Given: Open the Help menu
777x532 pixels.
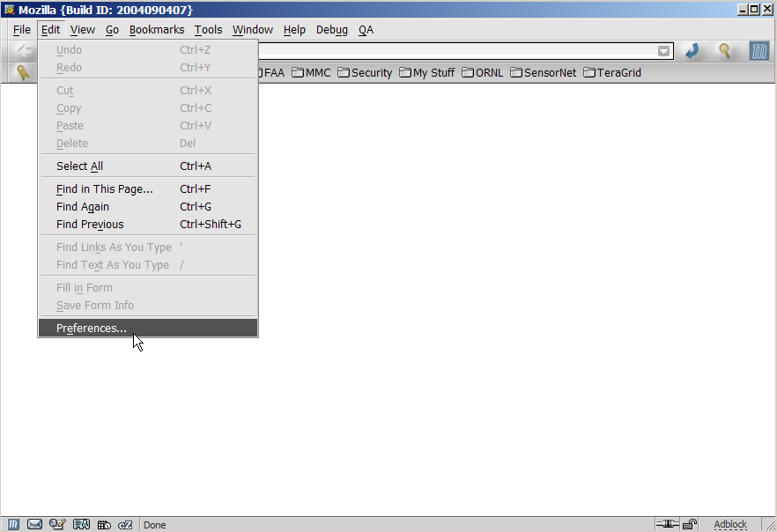Looking at the screenshot, I should (294, 30).
